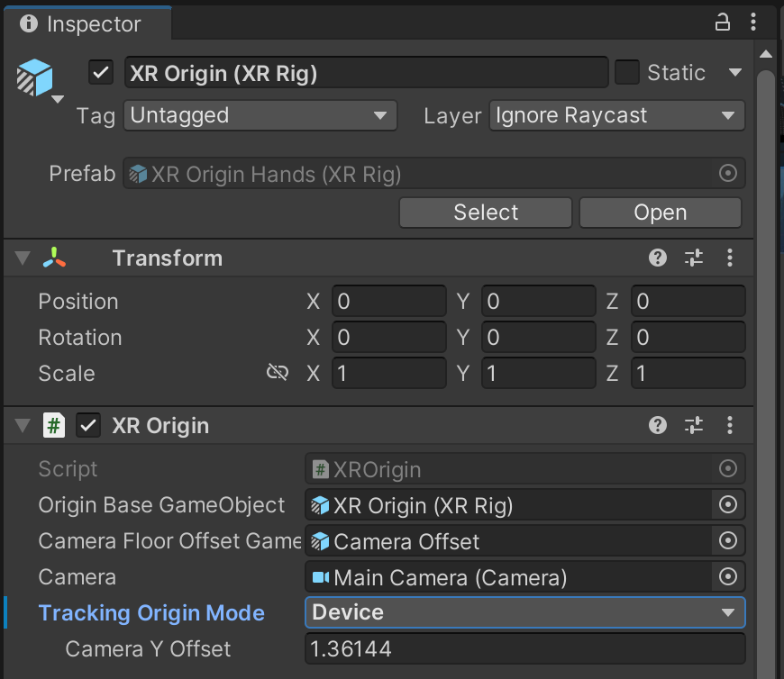This screenshot has height=679, width=784.
Task: Disable the XR Origin (XR Rig) GameObject checkbox
Action: [x=101, y=73]
